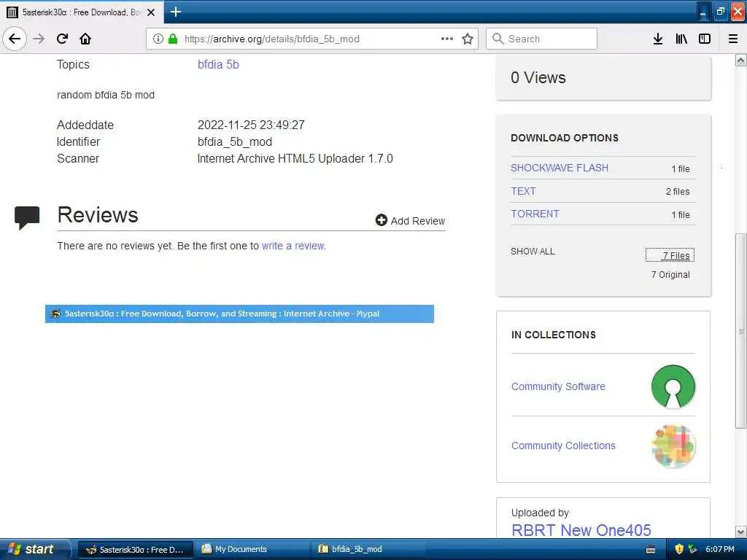Open the page actions three-dot menu
Viewport: 747px width, 560px height.
pyautogui.click(x=447, y=39)
